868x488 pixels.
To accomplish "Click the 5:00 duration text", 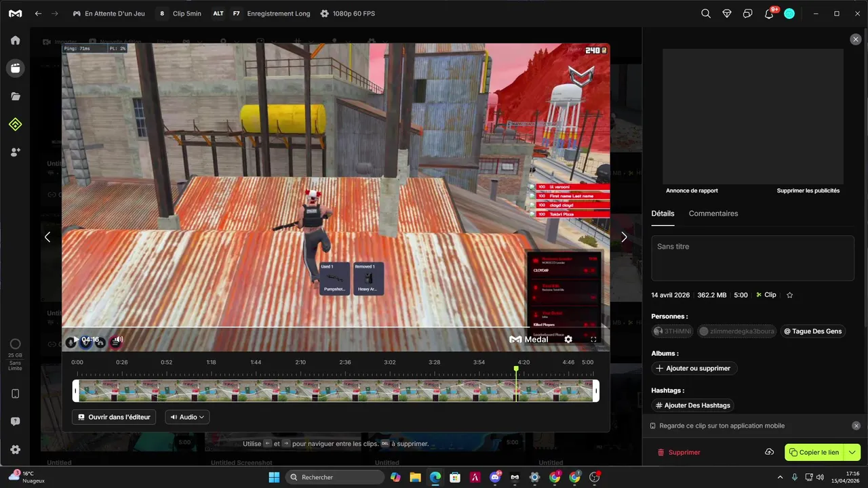I will tap(741, 295).
